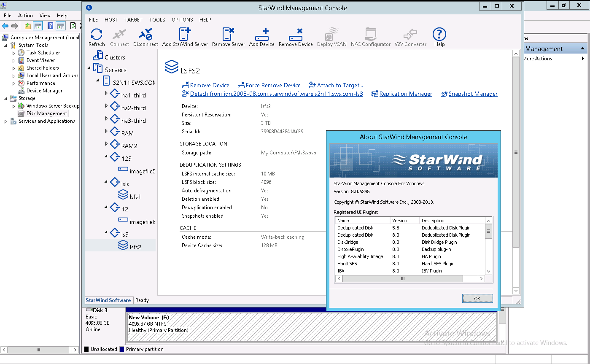Click the Connect toolbar icon
This screenshot has width=590, height=364.
click(119, 35)
